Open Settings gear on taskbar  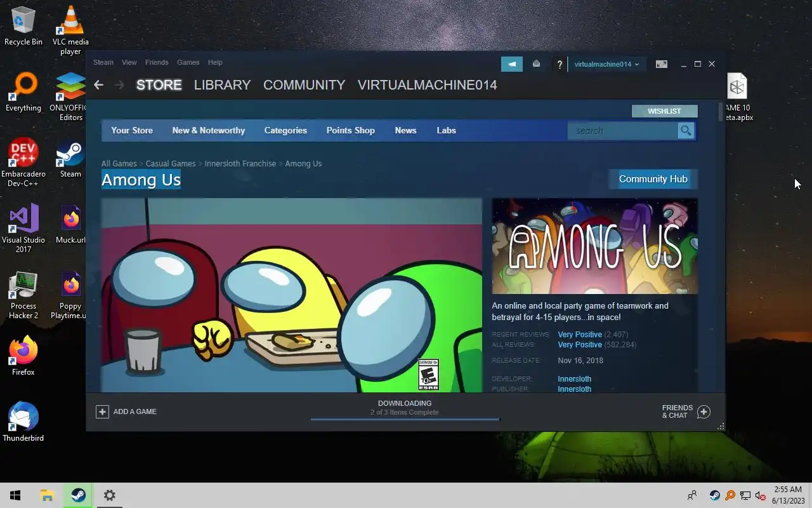[x=109, y=495]
